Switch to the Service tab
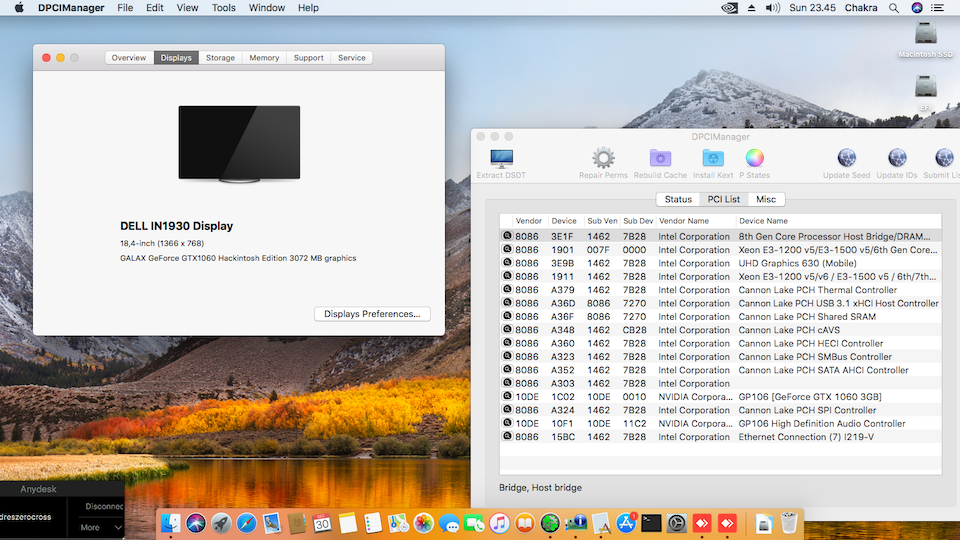Image resolution: width=960 pixels, height=540 pixels. pos(352,58)
